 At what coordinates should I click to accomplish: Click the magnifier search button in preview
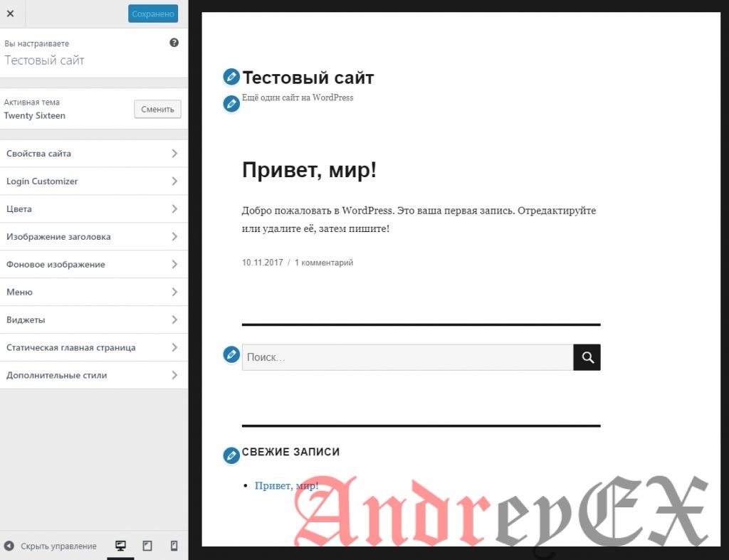[587, 356]
